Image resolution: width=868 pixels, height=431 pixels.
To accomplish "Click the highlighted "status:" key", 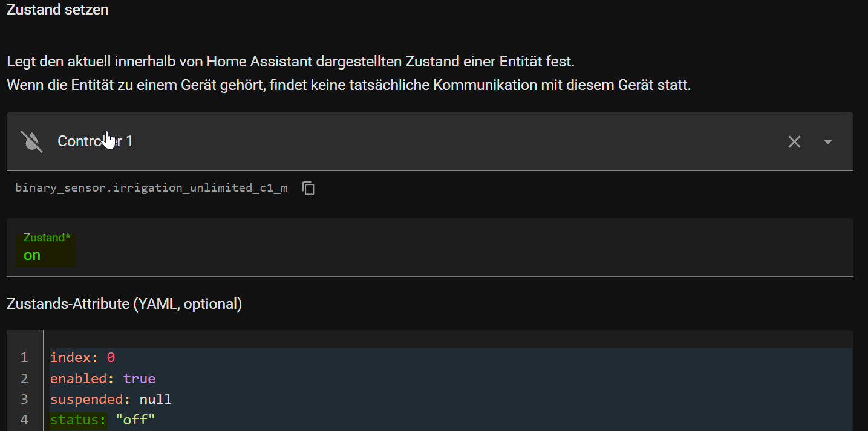I will click(79, 420).
